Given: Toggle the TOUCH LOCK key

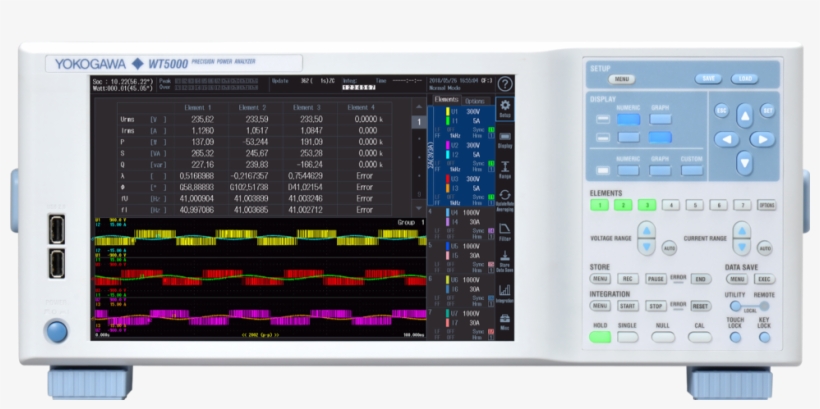Looking at the screenshot, I should [x=735, y=337].
